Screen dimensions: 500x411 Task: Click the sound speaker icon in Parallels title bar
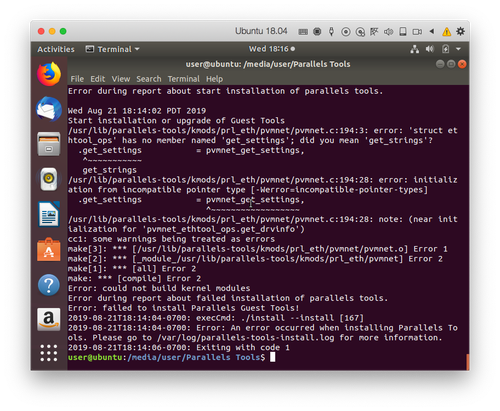[x=388, y=32]
